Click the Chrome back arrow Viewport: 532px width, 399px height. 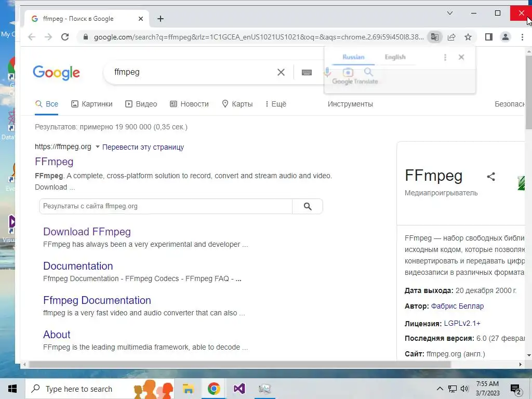32,37
